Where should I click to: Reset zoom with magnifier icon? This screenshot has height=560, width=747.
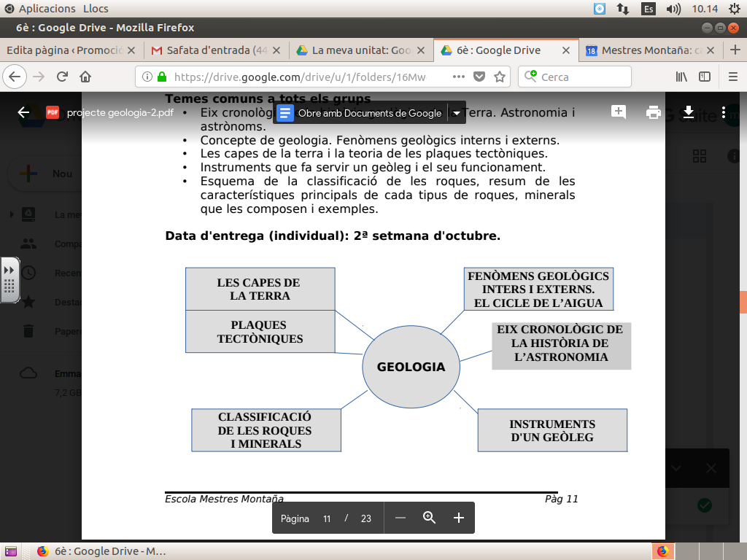(429, 518)
